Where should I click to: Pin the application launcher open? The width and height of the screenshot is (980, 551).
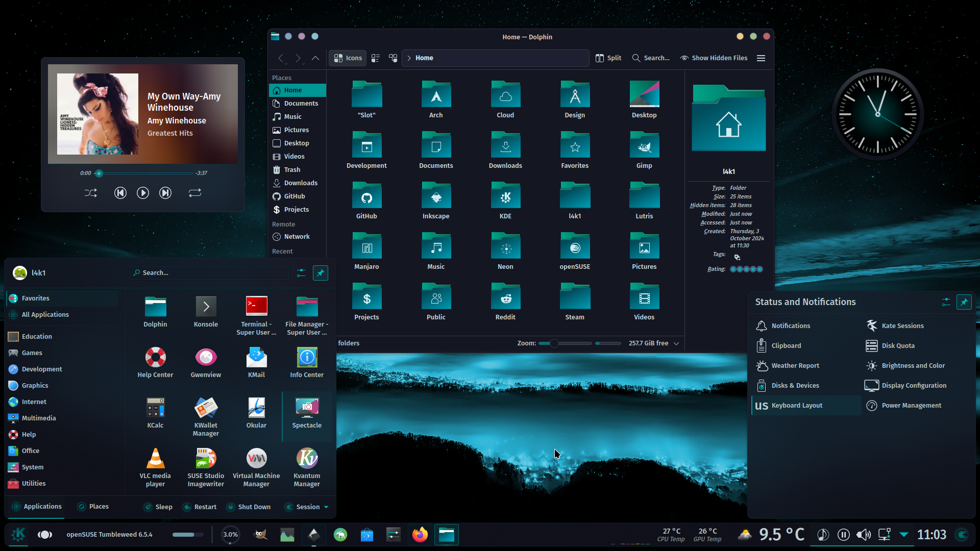[x=321, y=273]
